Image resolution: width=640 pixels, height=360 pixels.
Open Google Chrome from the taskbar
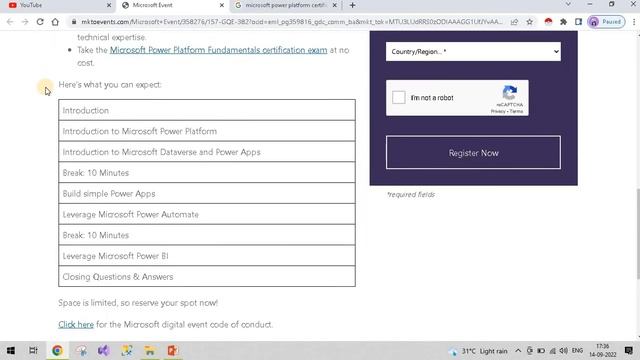[x=57, y=351]
